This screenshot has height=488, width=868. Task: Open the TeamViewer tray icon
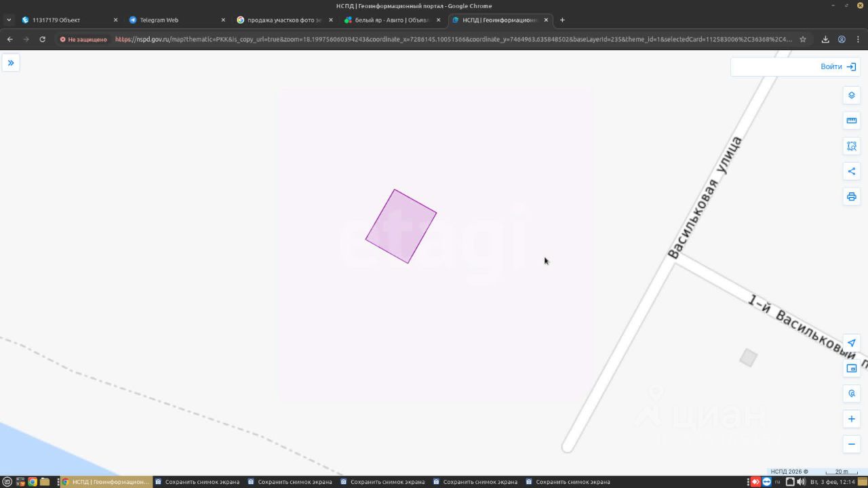[x=767, y=482]
